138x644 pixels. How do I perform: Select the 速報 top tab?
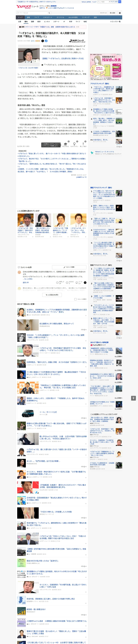pos(28,17)
